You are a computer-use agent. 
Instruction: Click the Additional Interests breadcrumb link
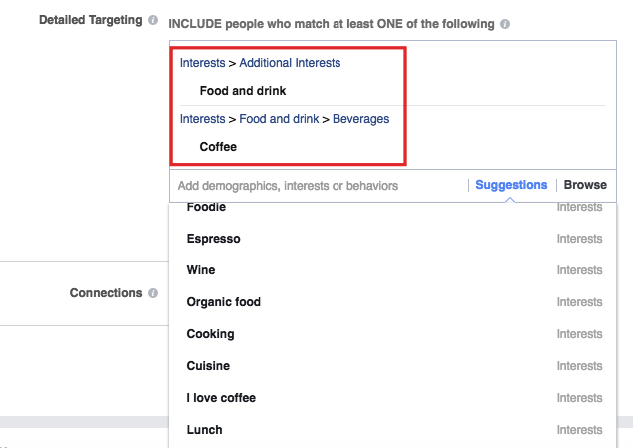[x=289, y=63]
